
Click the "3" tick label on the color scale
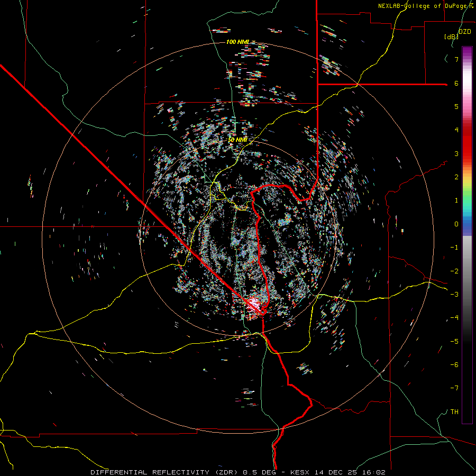coord(456,153)
